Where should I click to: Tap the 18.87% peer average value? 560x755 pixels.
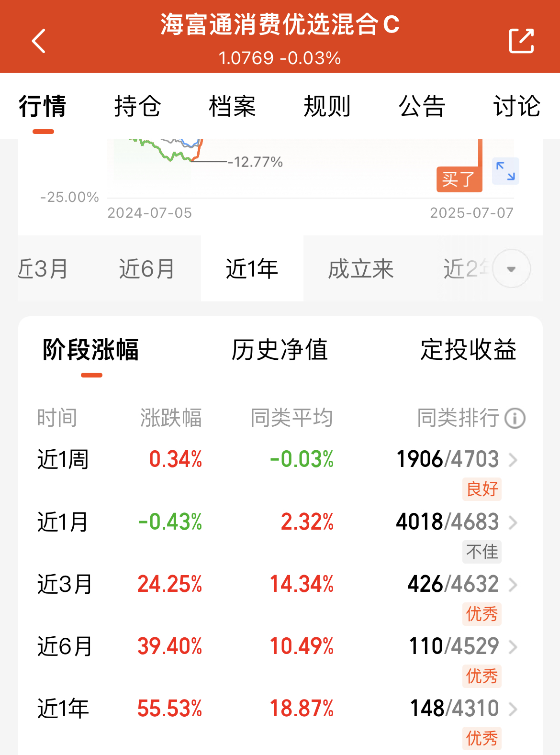click(302, 708)
